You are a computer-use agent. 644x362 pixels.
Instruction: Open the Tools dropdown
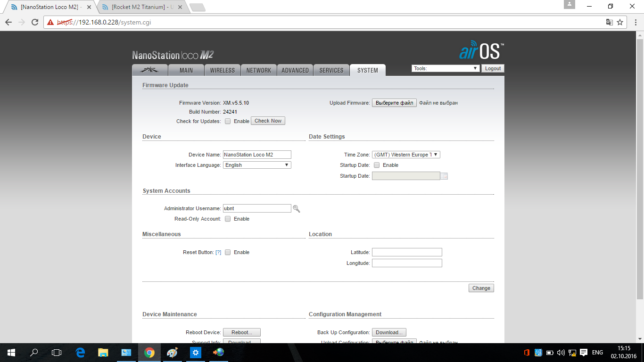click(x=446, y=68)
